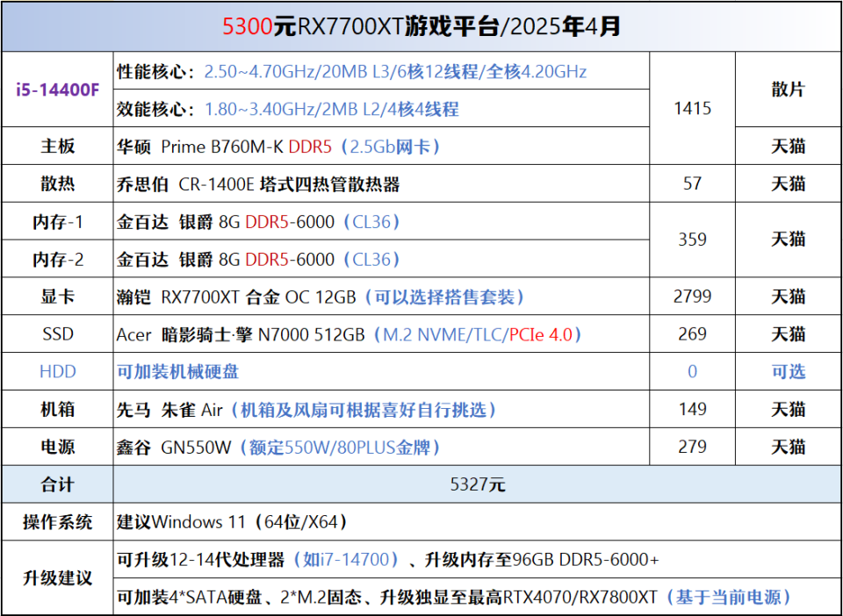Click the 金百达 银爵 entry in 内存-2 row
The width and height of the screenshot is (843, 616).
click(258, 260)
